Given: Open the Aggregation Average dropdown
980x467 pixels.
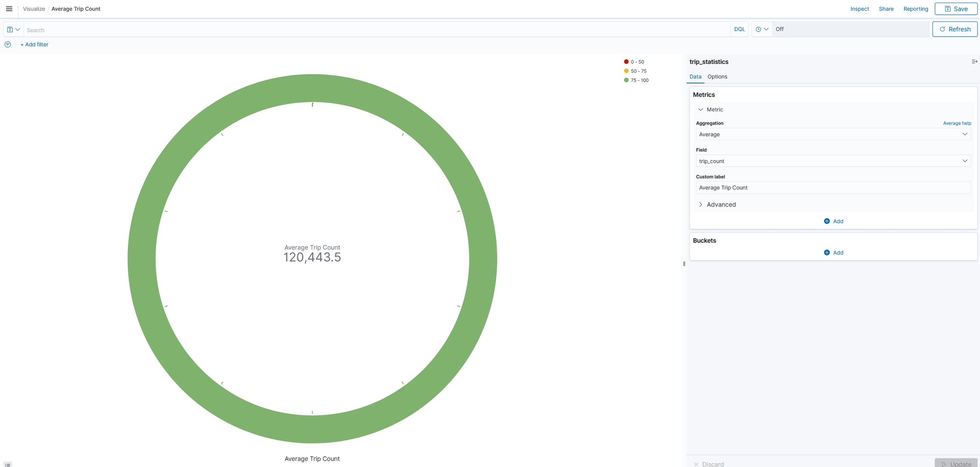Looking at the screenshot, I should [833, 134].
